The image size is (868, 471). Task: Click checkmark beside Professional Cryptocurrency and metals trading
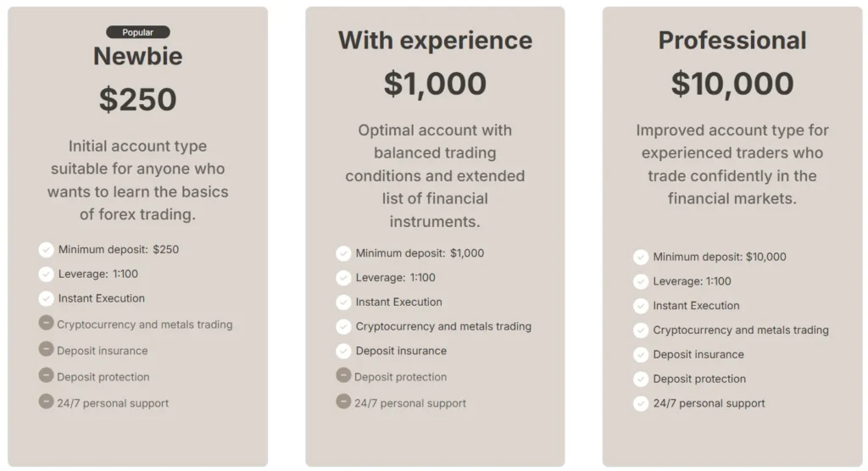coord(641,330)
